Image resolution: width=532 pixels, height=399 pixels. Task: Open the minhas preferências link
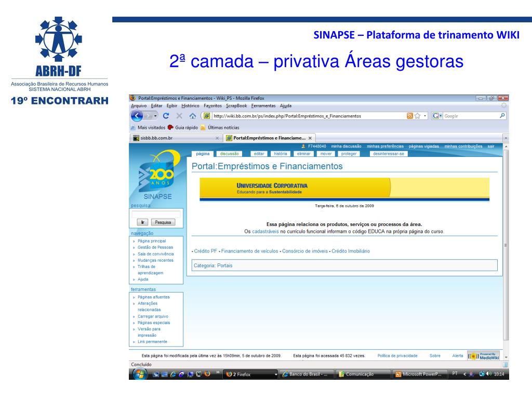(x=385, y=146)
